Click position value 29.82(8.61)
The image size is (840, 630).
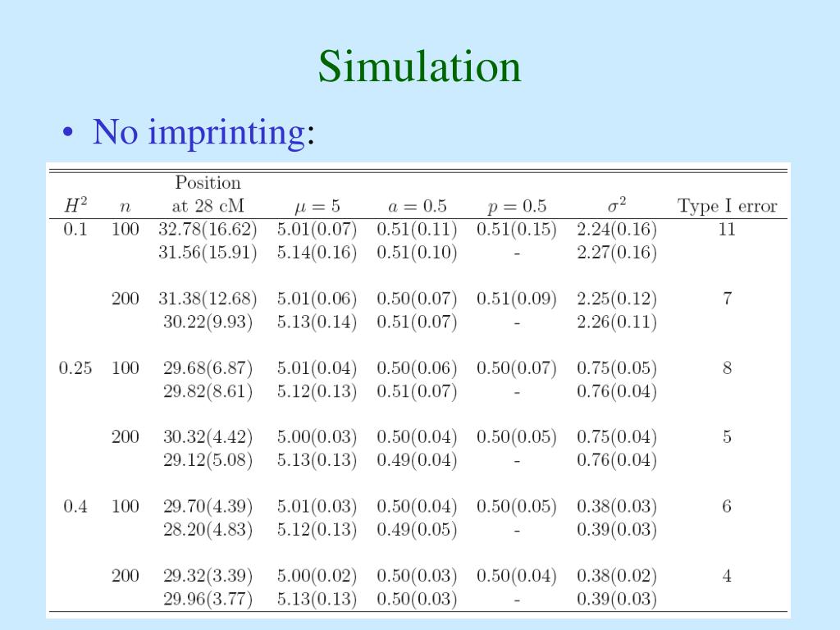click(208, 391)
